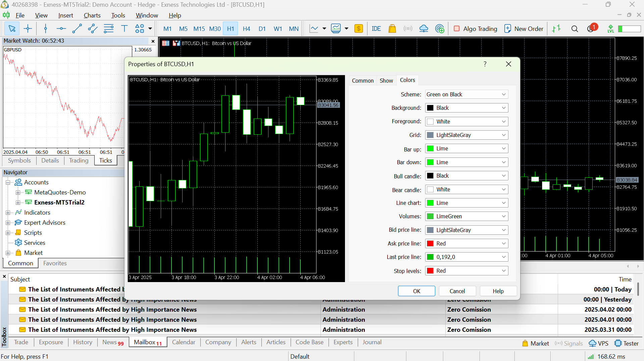Open the Market shopping bag icon

coord(392,29)
